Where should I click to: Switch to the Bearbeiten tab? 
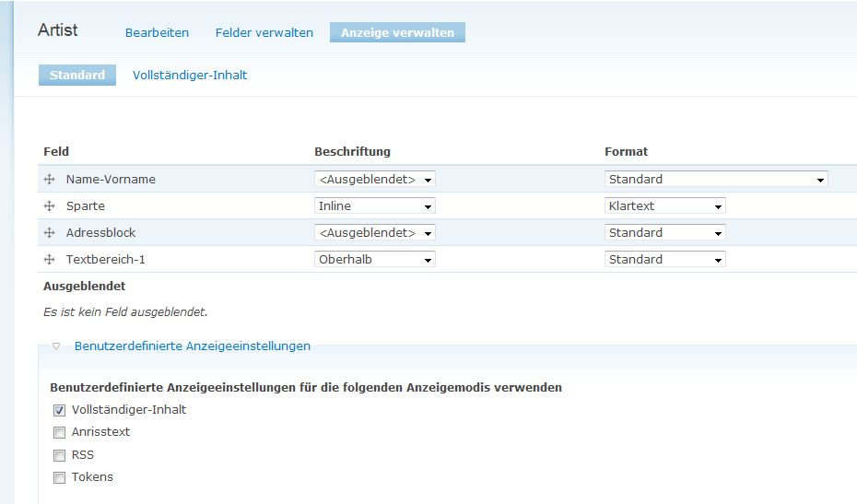(x=157, y=32)
